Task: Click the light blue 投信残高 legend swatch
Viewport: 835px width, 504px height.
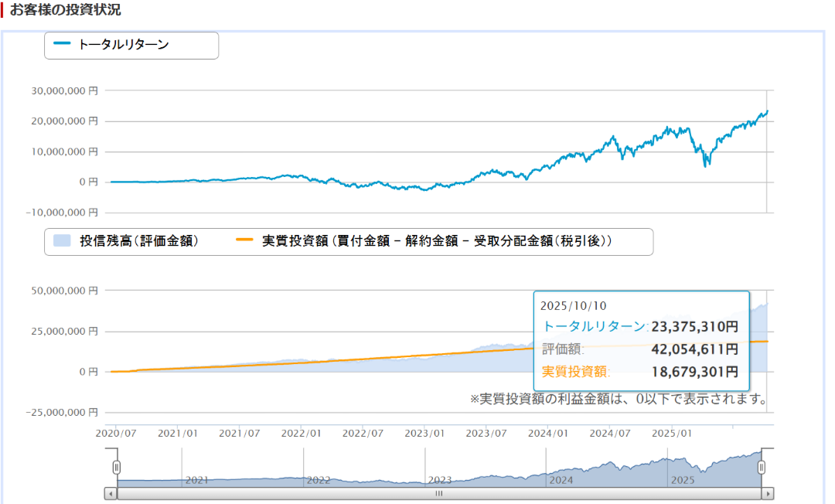Action: click(x=63, y=241)
